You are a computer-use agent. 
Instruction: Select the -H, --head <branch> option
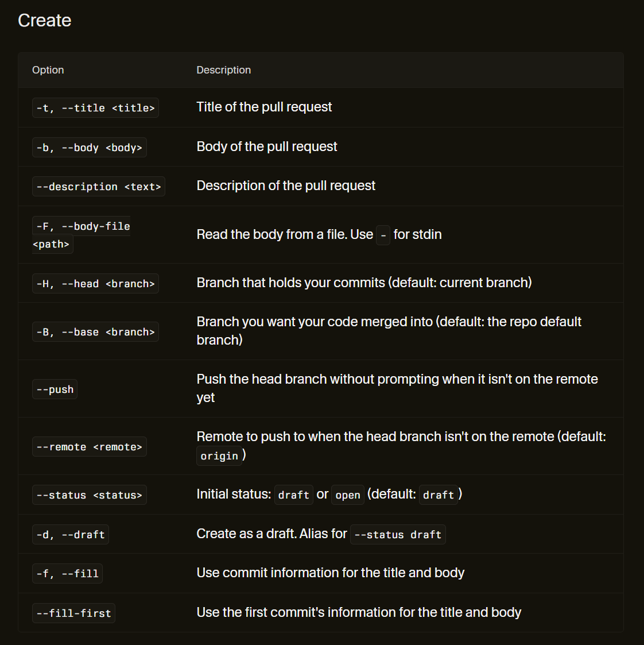(95, 283)
